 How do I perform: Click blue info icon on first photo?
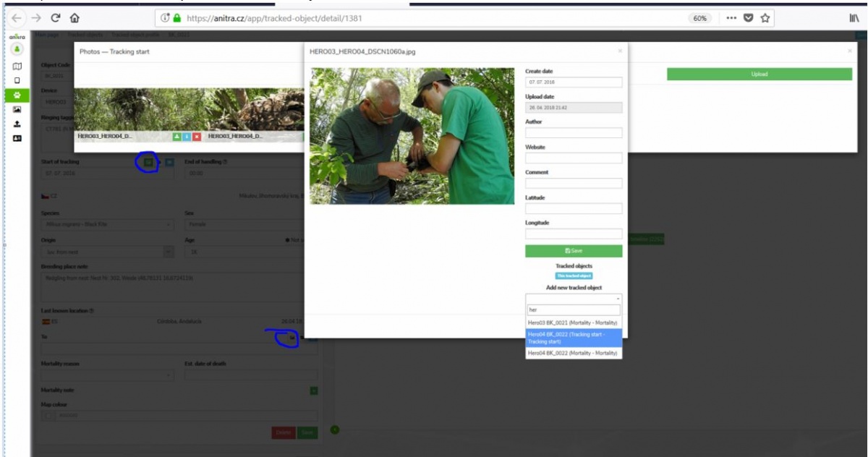tap(187, 136)
